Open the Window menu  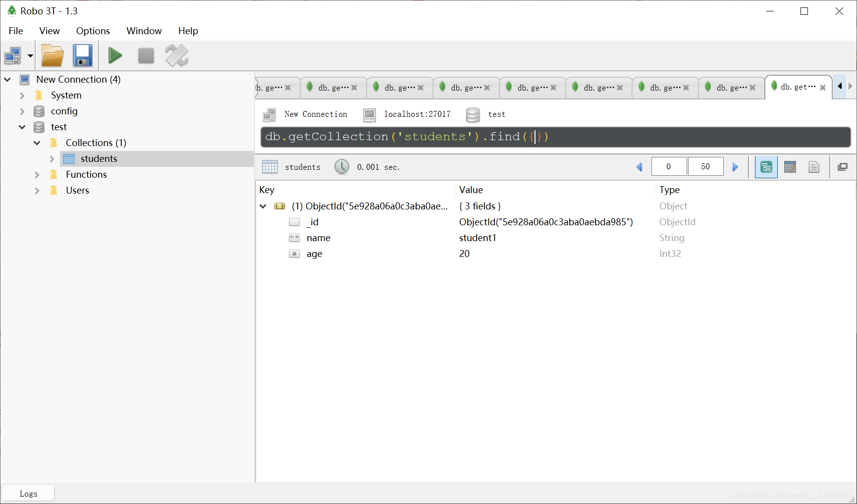click(144, 31)
